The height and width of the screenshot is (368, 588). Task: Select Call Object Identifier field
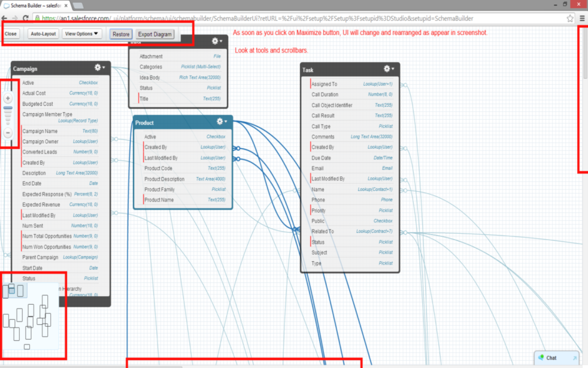(x=352, y=105)
